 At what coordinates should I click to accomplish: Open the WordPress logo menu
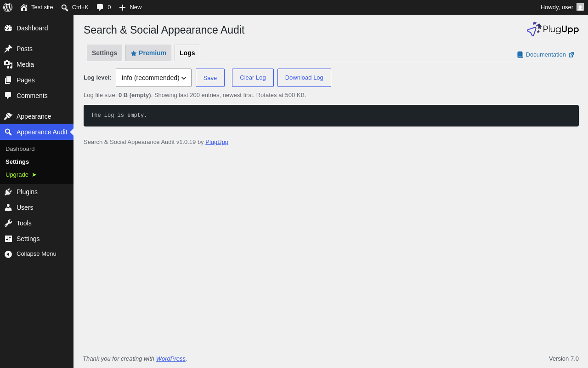(8, 7)
